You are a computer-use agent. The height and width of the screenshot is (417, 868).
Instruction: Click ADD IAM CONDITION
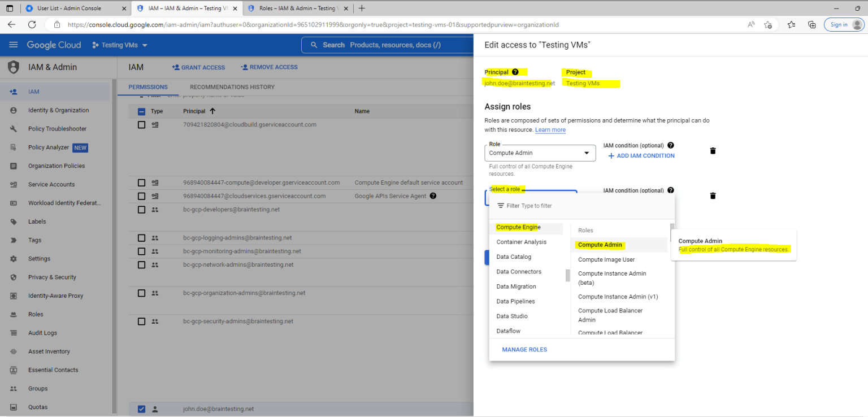coord(641,155)
